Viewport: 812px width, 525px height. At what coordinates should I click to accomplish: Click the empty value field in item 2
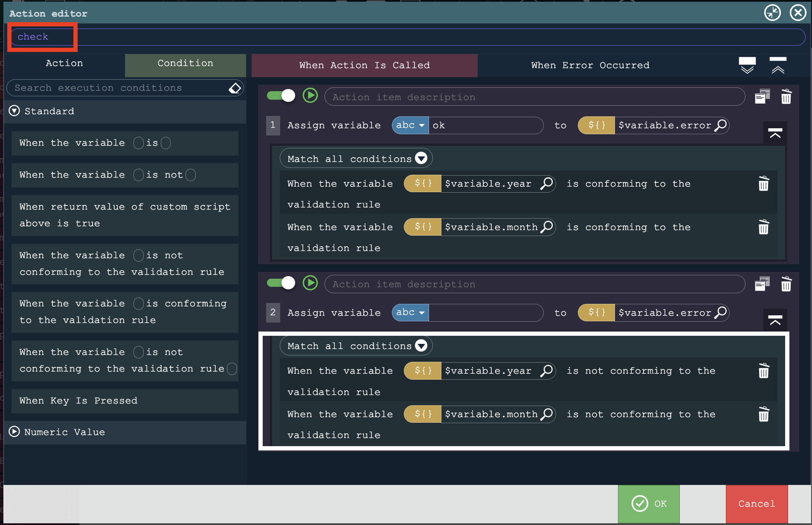(x=485, y=313)
